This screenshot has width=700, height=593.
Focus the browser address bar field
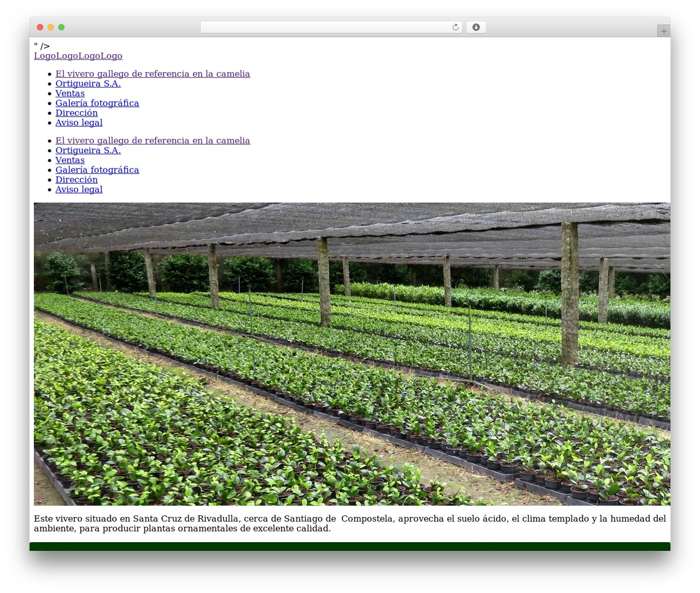(331, 27)
